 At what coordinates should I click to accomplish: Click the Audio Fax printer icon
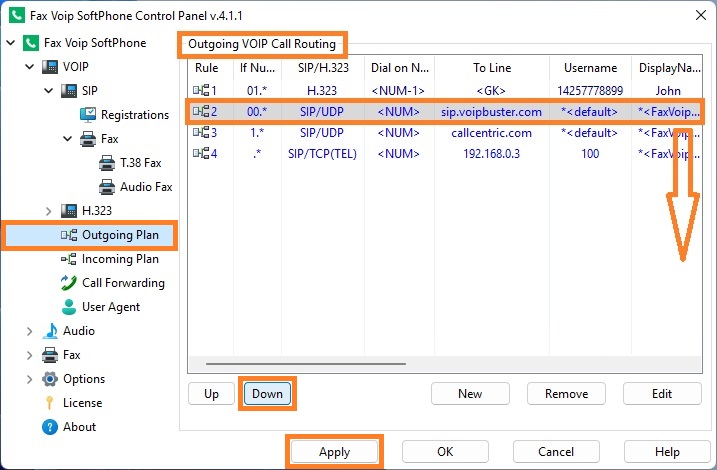tap(107, 187)
